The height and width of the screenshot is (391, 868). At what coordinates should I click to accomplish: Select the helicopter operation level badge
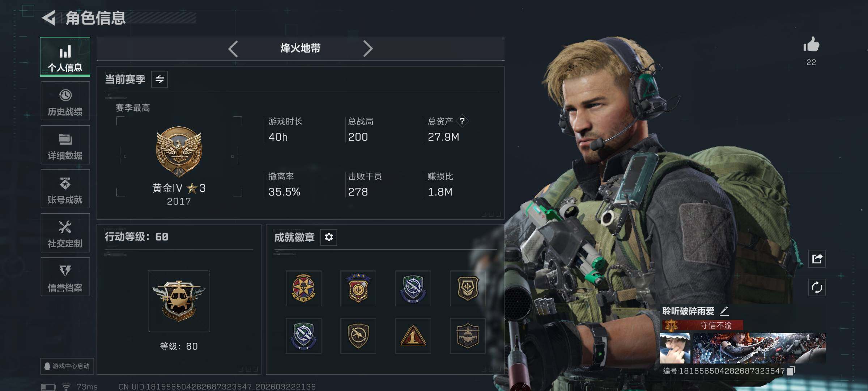click(x=179, y=301)
